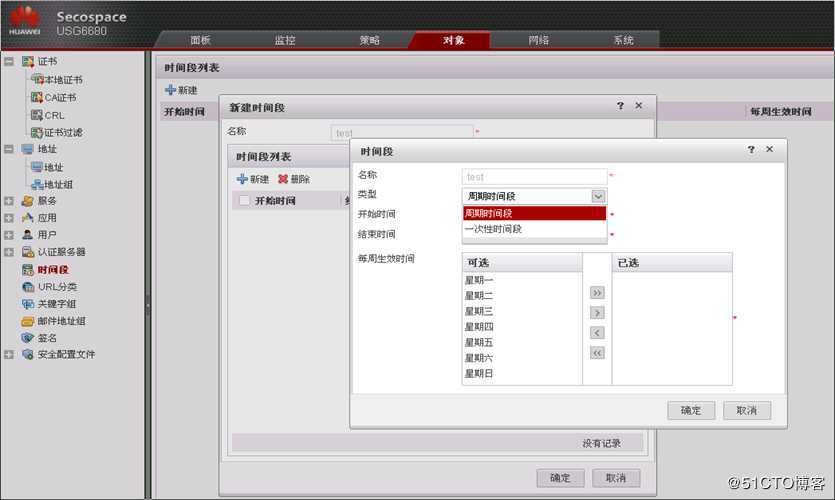The image size is (835, 500).
Task: Expand the 应用 tree node
Action: 9,218
